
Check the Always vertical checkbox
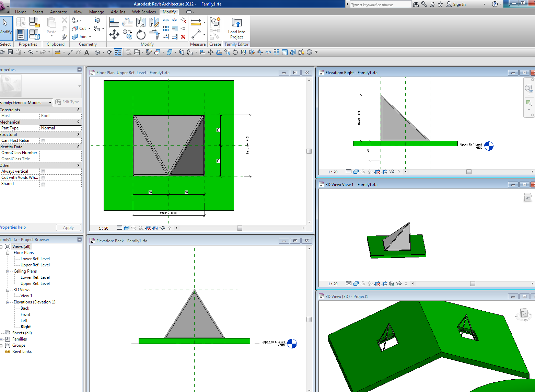[x=43, y=172]
